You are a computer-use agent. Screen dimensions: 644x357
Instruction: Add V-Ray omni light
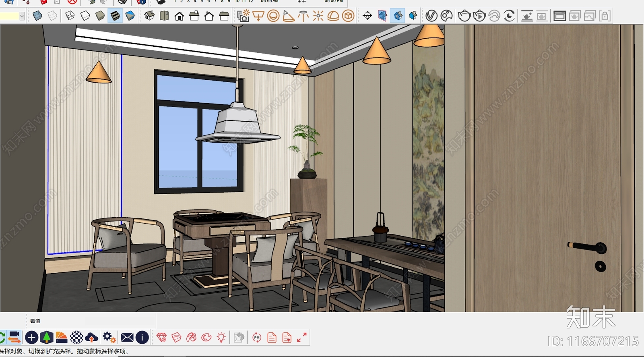(318, 16)
